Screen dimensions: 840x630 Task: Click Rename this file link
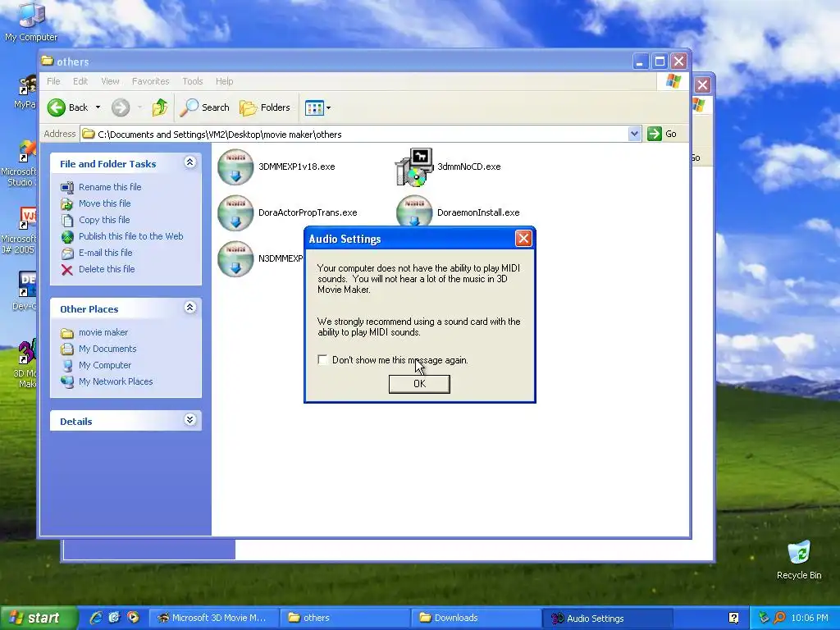110,187
